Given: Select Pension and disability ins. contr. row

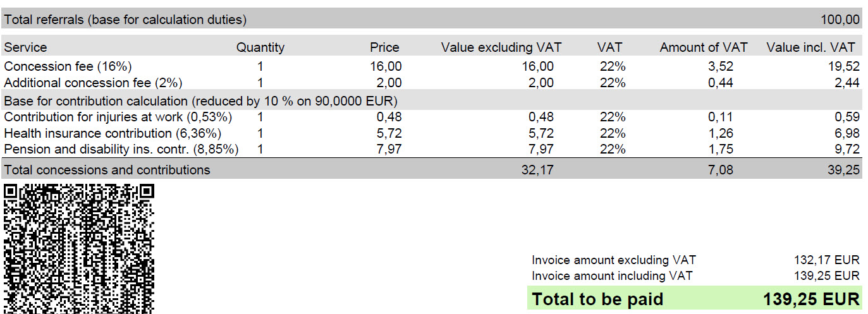Looking at the screenshot, I should click(x=432, y=150).
